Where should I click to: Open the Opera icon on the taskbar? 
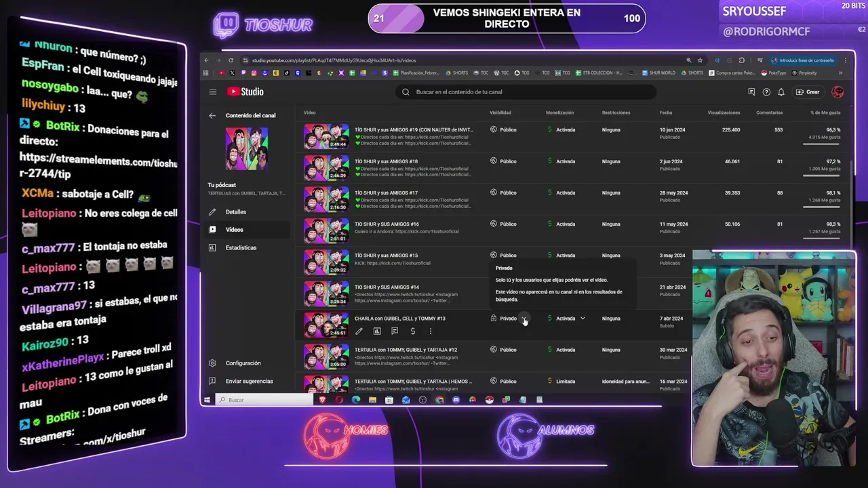(339, 400)
